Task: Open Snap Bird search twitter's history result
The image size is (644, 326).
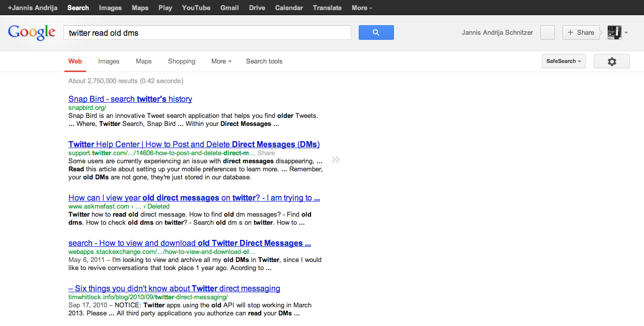Action: click(x=130, y=99)
